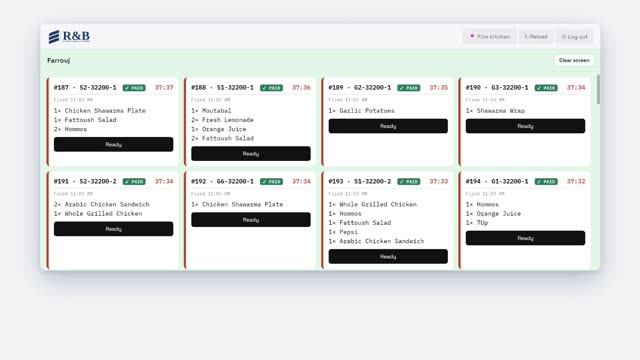Select the Farrouj station heading
The height and width of the screenshot is (360, 640).
59,60
